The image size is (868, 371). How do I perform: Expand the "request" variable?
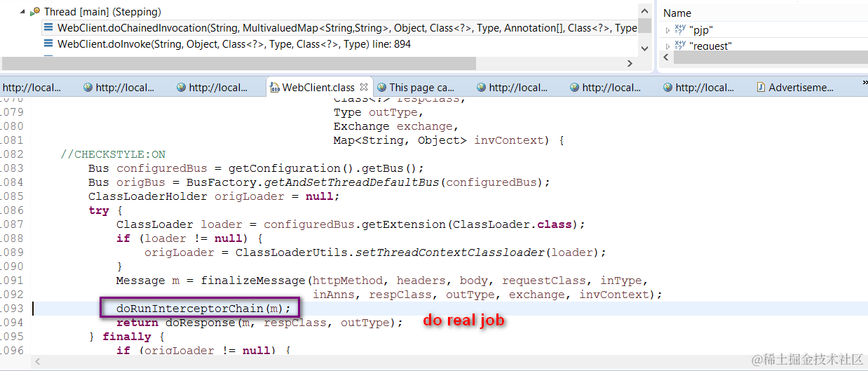pos(667,46)
